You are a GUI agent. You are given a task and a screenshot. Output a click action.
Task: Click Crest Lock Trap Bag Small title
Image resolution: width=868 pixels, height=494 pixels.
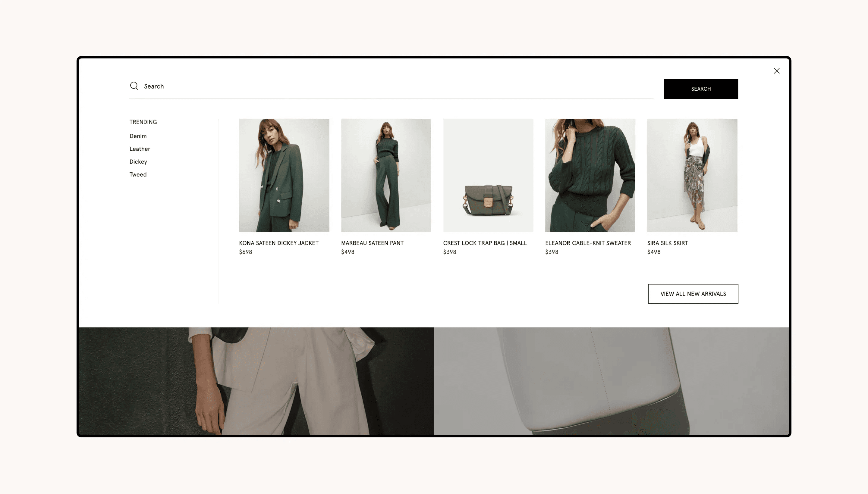[485, 243]
